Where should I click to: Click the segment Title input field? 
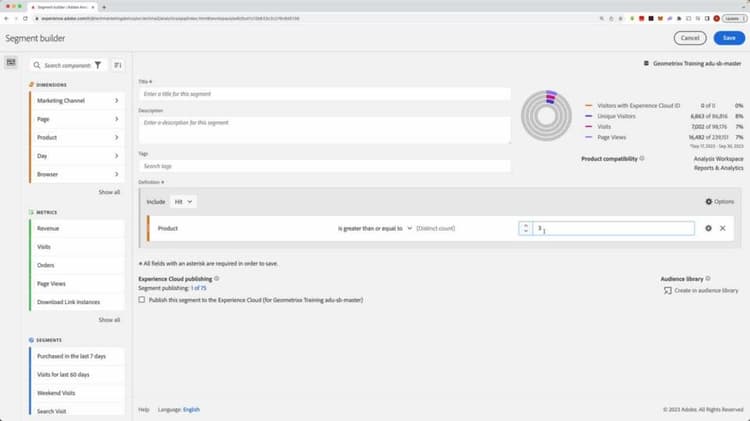[x=324, y=94]
